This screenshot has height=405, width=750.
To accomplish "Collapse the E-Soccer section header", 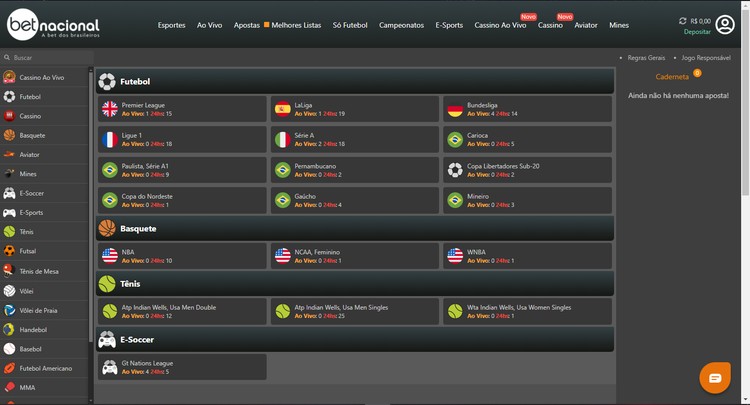I will [355, 339].
